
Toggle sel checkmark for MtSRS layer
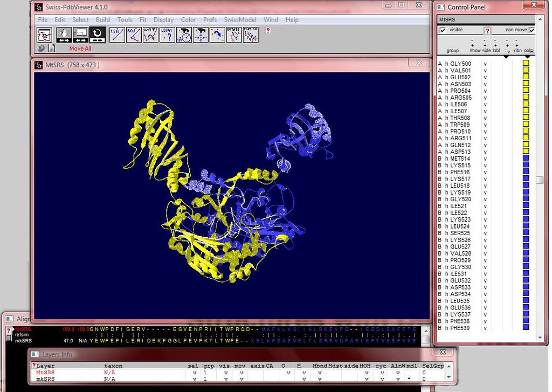click(194, 373)
